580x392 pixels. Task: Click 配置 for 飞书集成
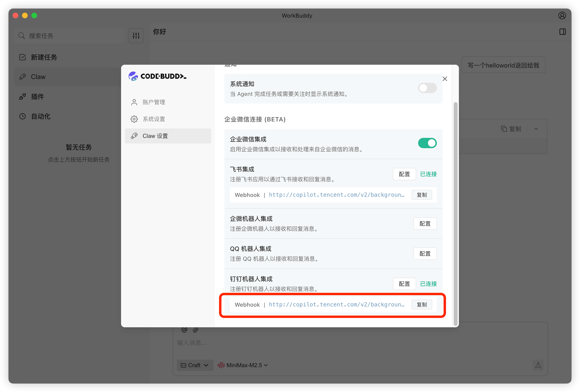404,174
